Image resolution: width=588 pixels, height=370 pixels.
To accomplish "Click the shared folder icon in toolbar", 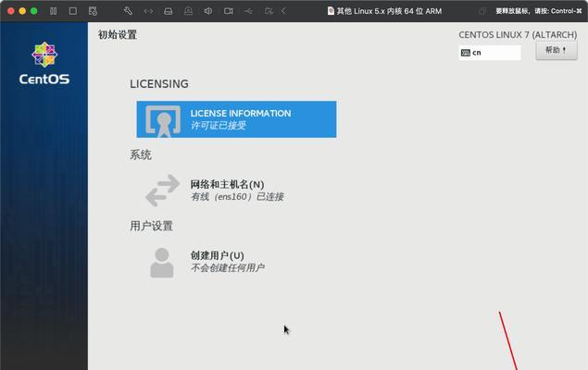I will pos(269,11).
